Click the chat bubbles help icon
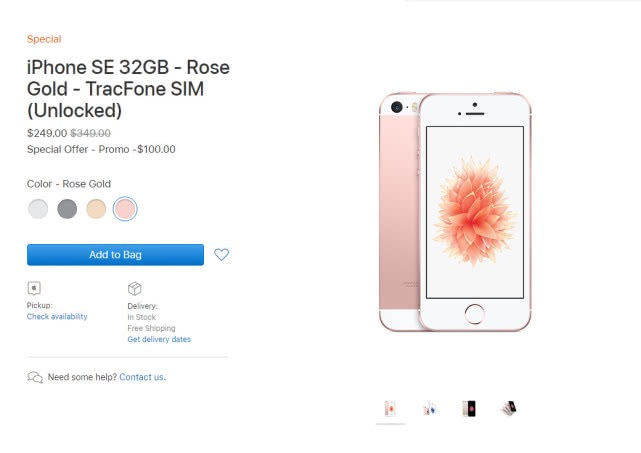Screen dimensions: 641x453 click(35, 377)
